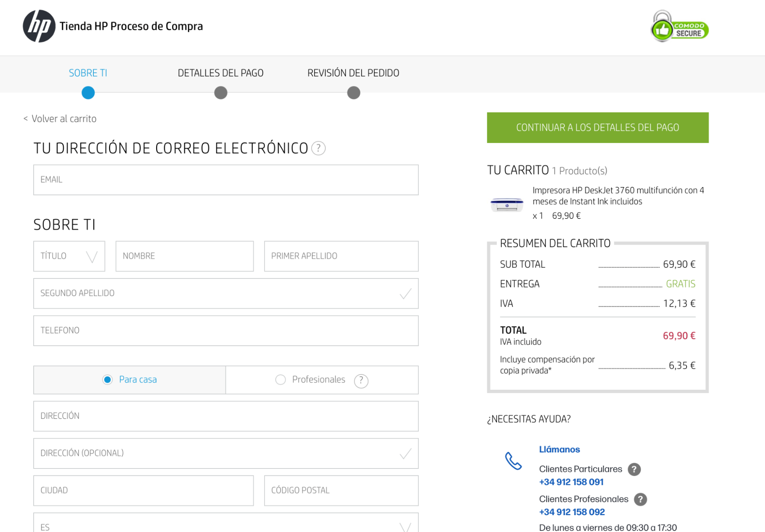Open the email address help question mark

click(x=318, y=148)
